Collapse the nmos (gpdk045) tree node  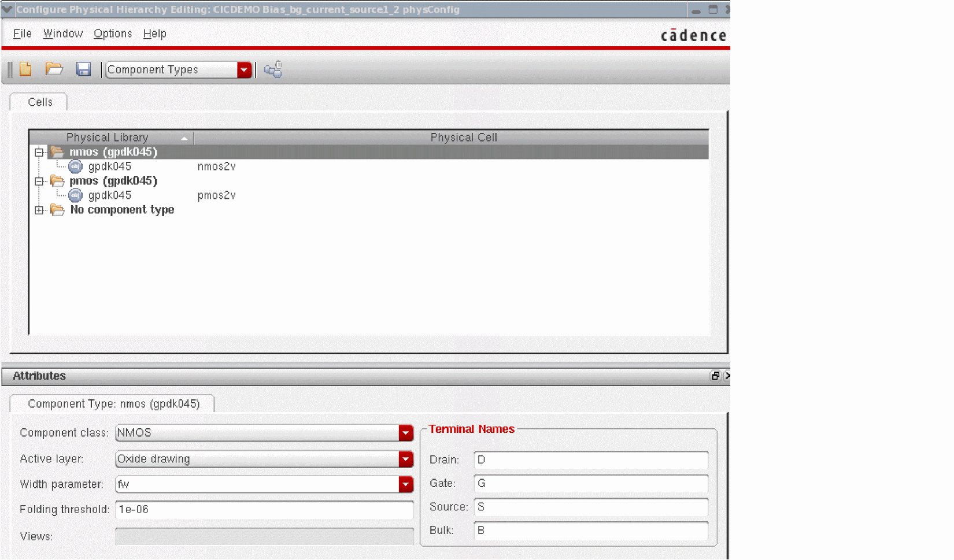[39, 152]
